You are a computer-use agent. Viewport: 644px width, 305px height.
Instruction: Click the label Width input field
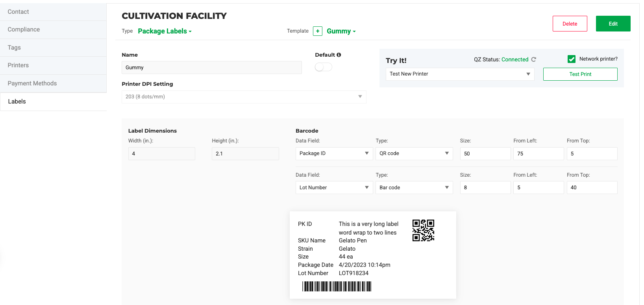[161, 153]
